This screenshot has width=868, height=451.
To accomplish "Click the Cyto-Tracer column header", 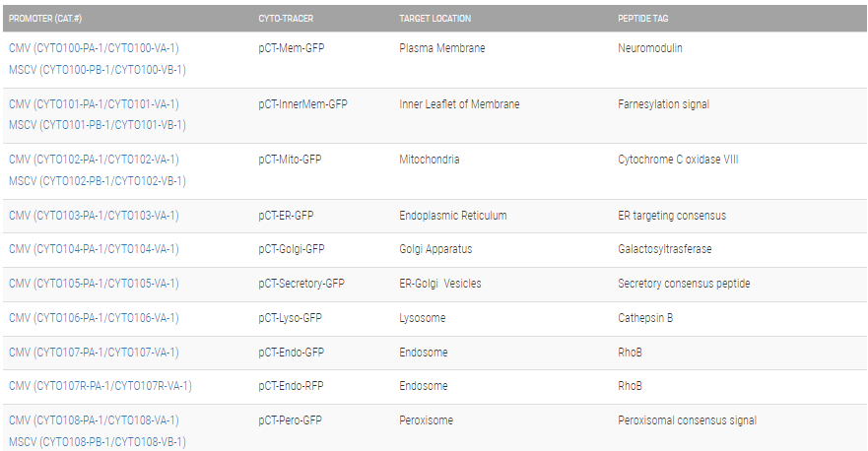I will (284, 19).
